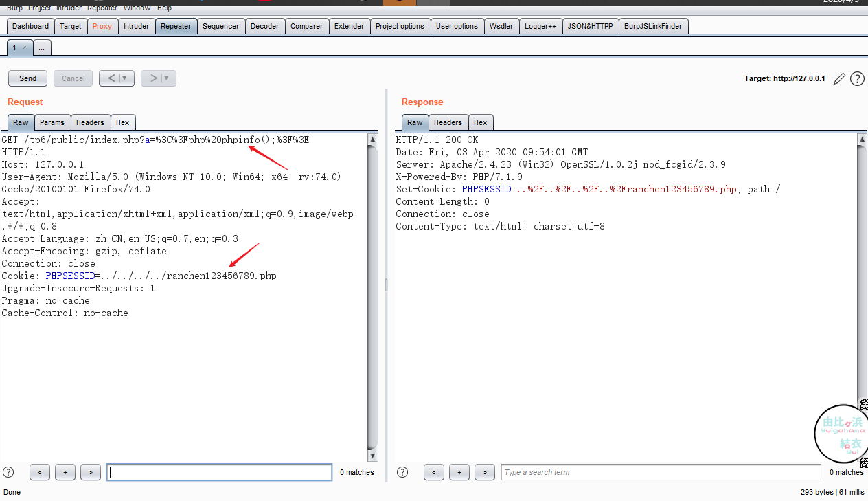868x501 pixels.
Task: Go to the Extender tab
Action: pos(350,26)
